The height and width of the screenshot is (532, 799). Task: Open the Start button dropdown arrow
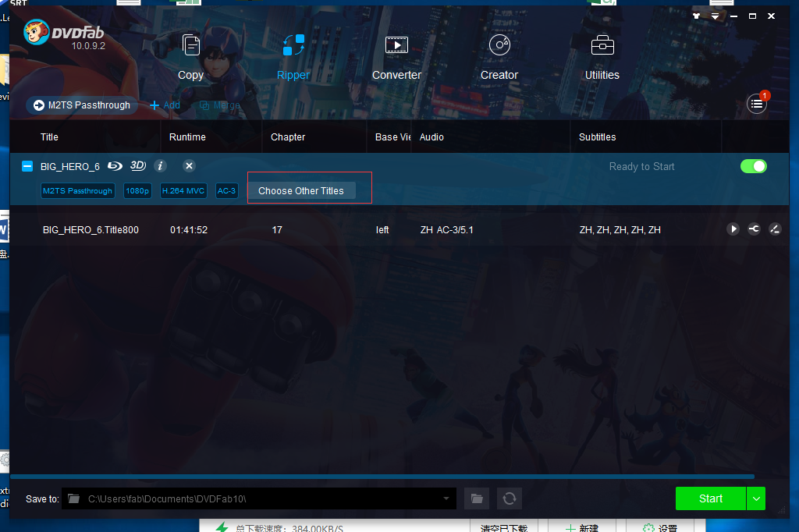click(x=756, y=498)
